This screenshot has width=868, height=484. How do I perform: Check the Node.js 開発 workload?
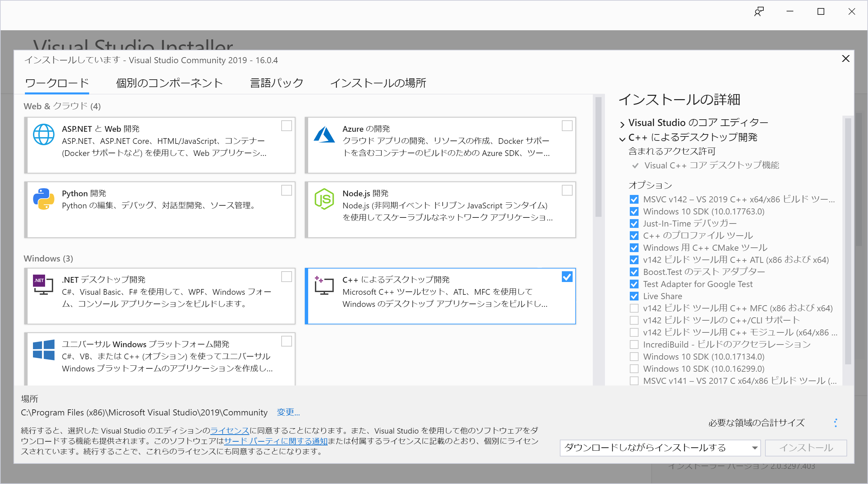point(567,191)
